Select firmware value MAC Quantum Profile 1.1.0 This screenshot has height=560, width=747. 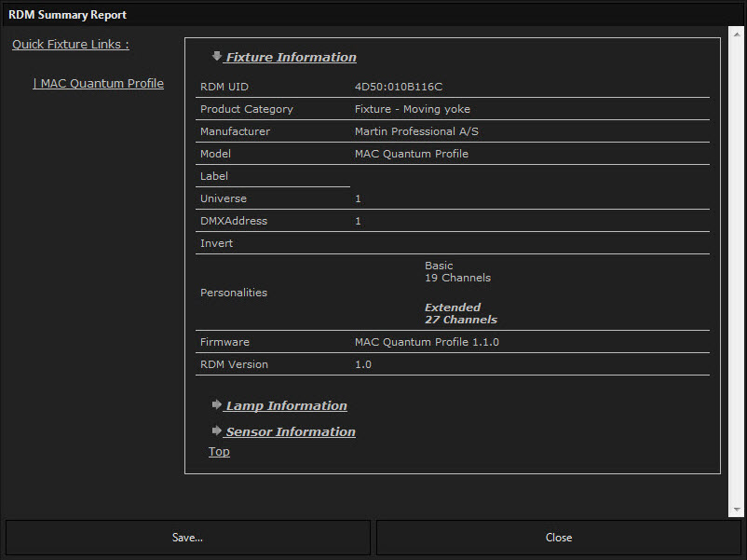tap(427, 342)
